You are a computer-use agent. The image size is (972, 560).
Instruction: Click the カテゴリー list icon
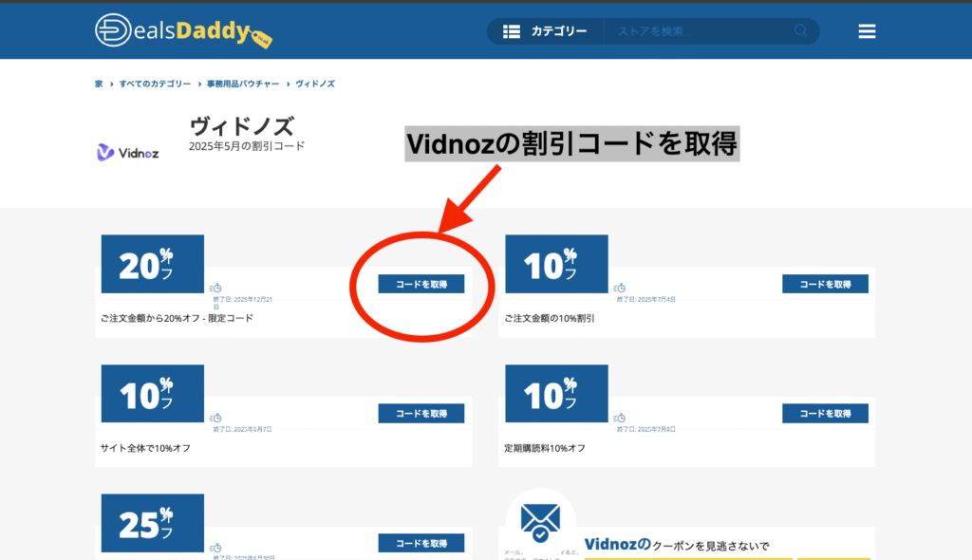tap(512, 31)
